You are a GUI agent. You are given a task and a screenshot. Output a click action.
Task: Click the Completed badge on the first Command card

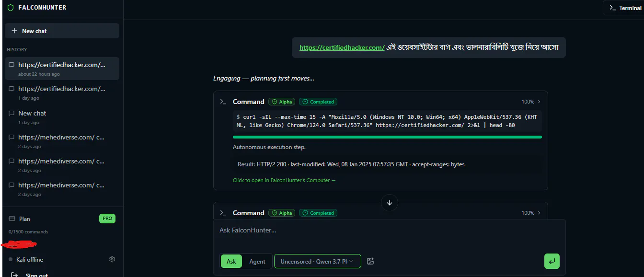click(318, 102)
